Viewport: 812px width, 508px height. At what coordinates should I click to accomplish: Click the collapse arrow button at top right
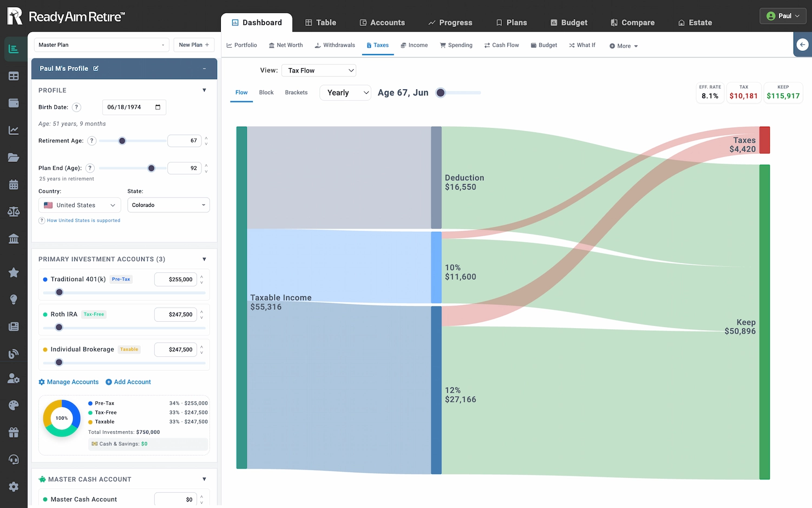point(803,45)
